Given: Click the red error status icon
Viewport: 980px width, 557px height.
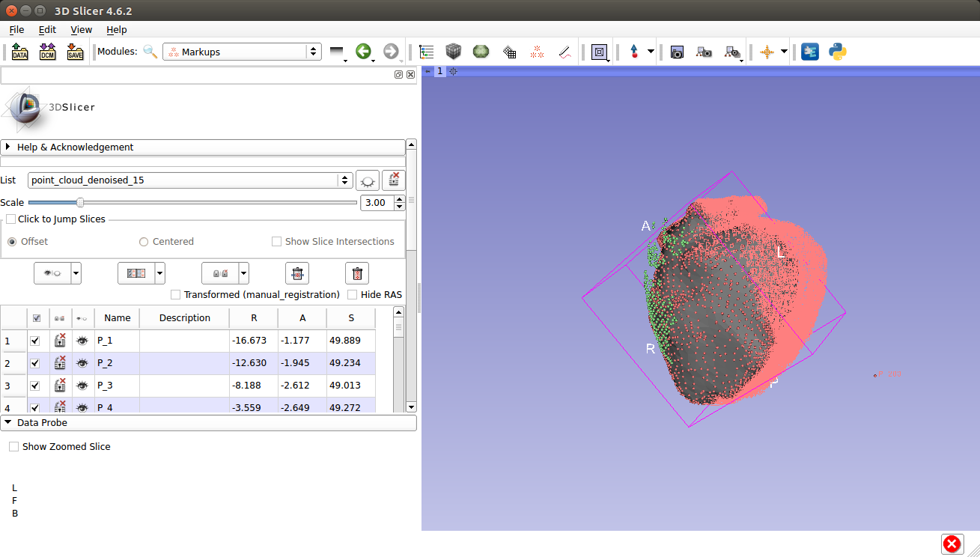Looking at the screenshot, I should click(952, 544).
